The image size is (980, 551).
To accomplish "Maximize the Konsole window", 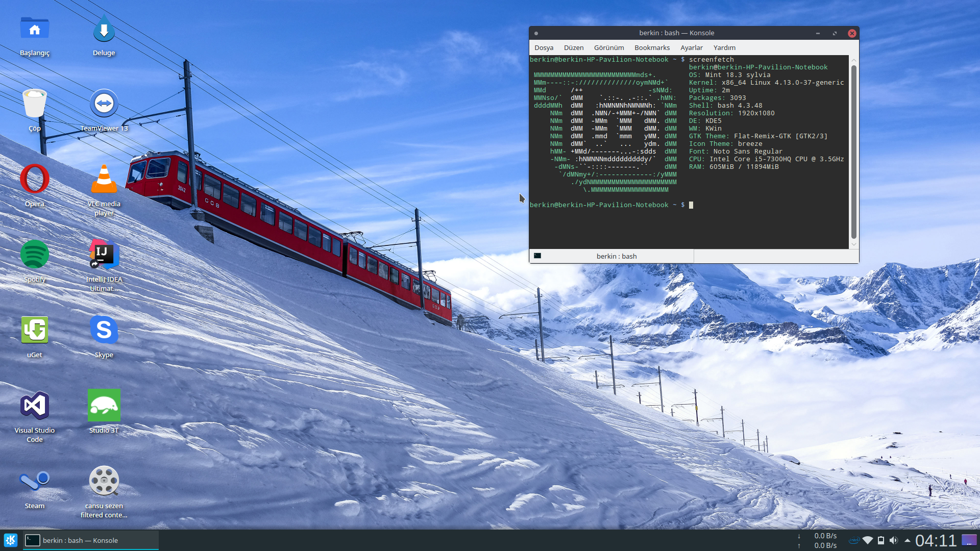I will (835, 33).
